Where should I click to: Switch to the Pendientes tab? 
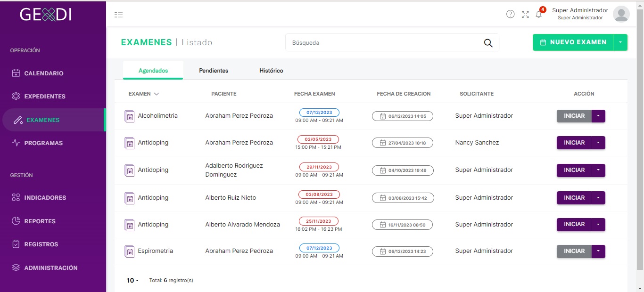214,71
